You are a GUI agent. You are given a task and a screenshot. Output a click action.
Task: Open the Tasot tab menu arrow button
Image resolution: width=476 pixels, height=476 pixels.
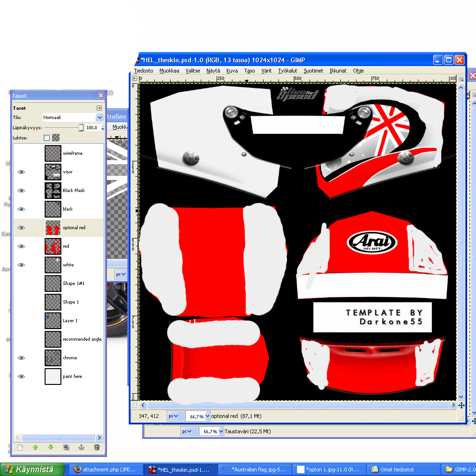pos(99,108)
